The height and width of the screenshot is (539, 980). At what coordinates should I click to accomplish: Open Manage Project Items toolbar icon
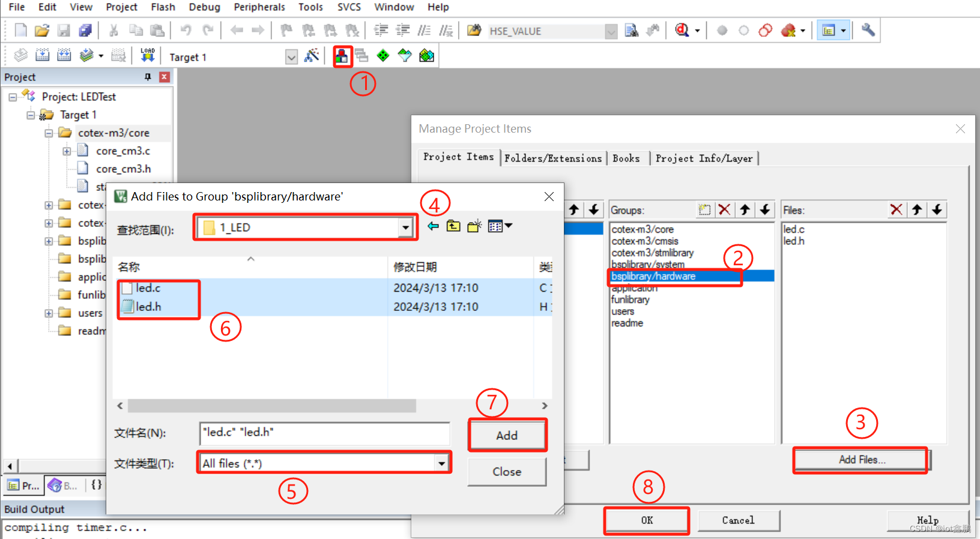pyautogui.click(x=342, y=56)
